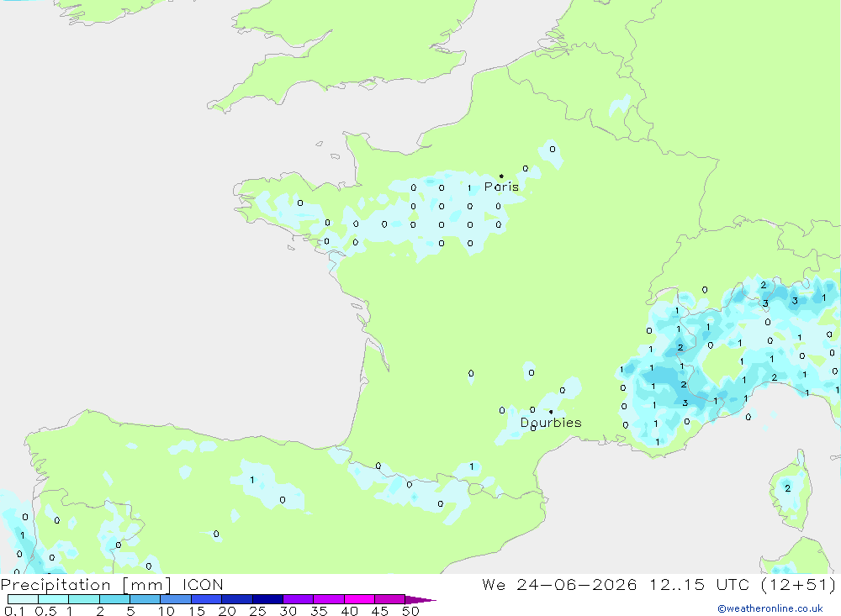Click the '40' legend label
Image resolution: width=841 pixels, height=616 pixels.
pyautogui.click(x=349, y=611)
